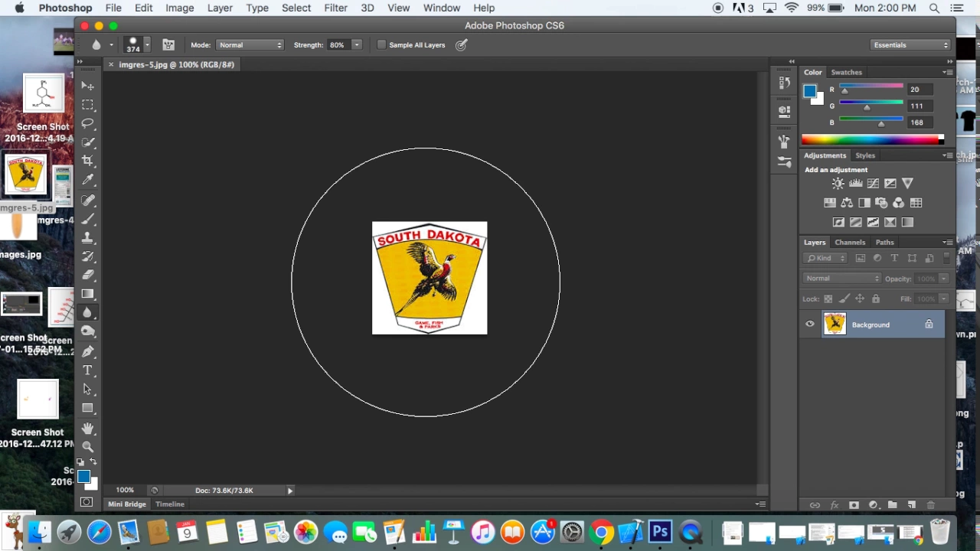Select the Lasso tool
Screen dimensions: 980x551
tap(87, 123)
